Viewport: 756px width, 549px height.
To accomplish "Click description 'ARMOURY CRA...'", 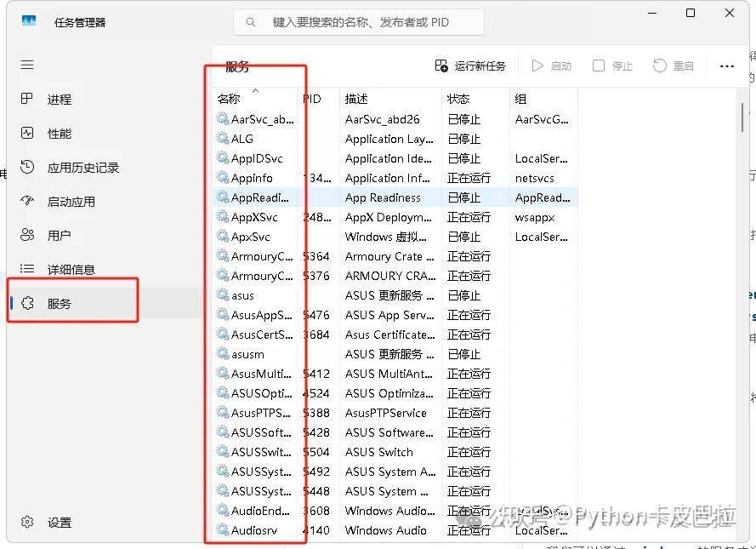I will coord(390,276).
